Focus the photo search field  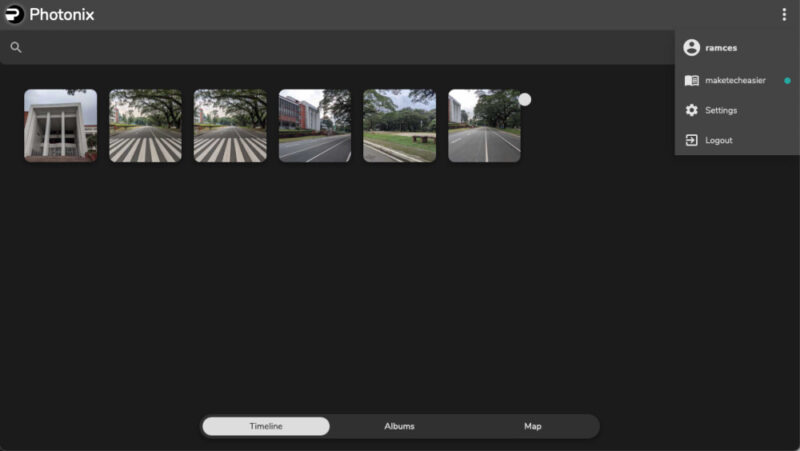click(x=337, y=47)
